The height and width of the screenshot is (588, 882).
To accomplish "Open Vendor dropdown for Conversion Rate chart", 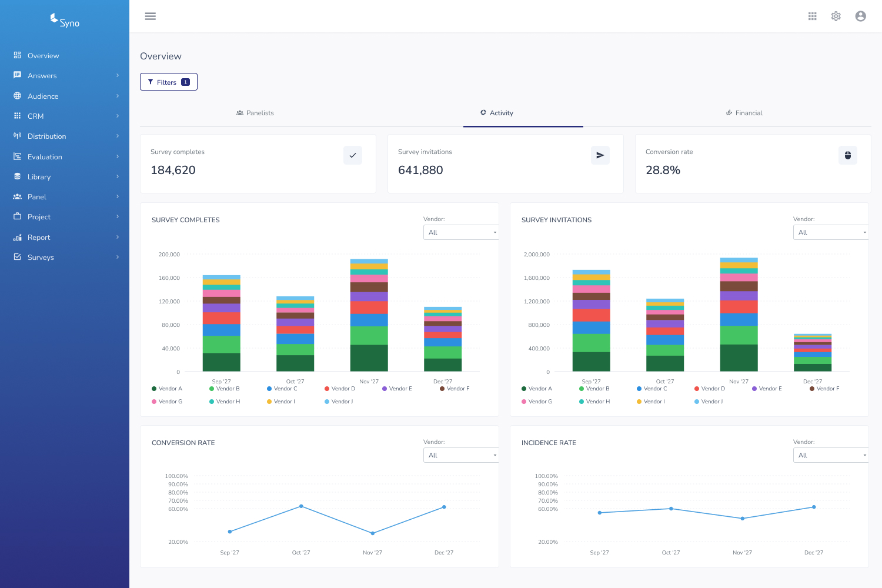I will tap(461, 455).
